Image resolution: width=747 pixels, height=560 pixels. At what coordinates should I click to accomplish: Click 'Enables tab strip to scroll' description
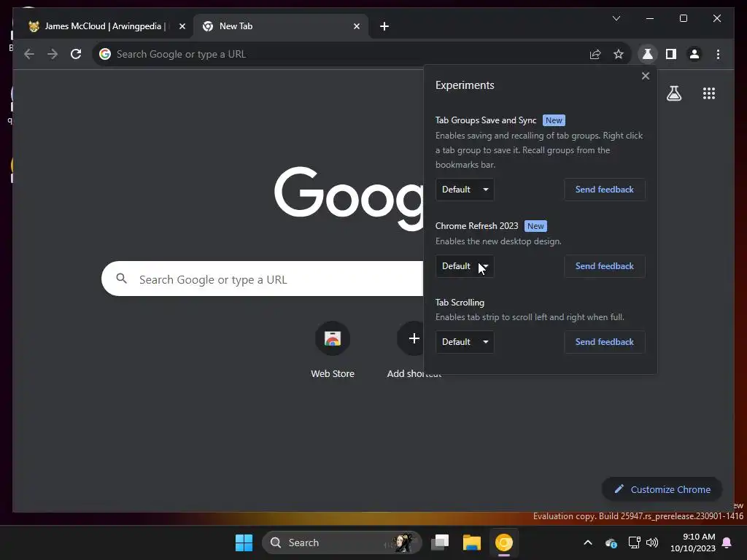530,317
